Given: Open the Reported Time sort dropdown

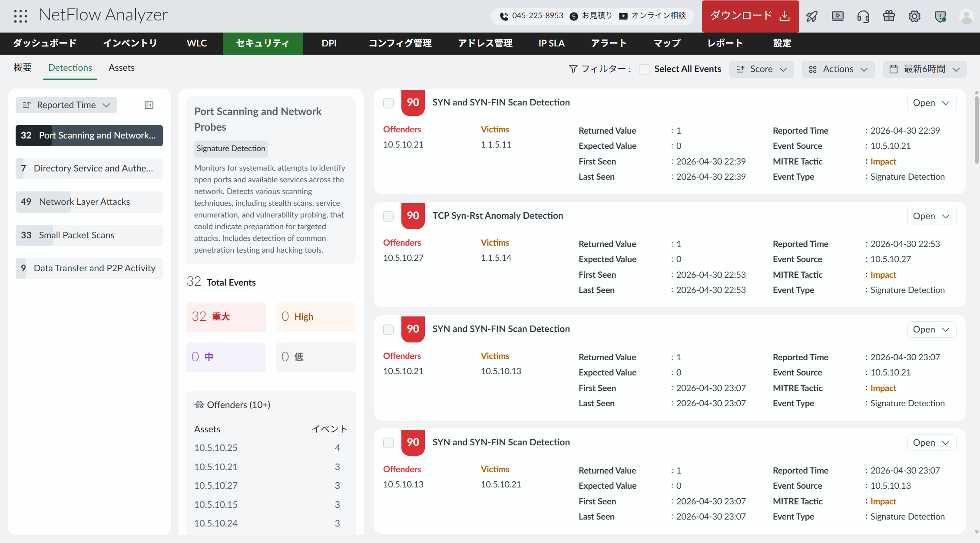Looking at the screenshot, I should [66, 105].
